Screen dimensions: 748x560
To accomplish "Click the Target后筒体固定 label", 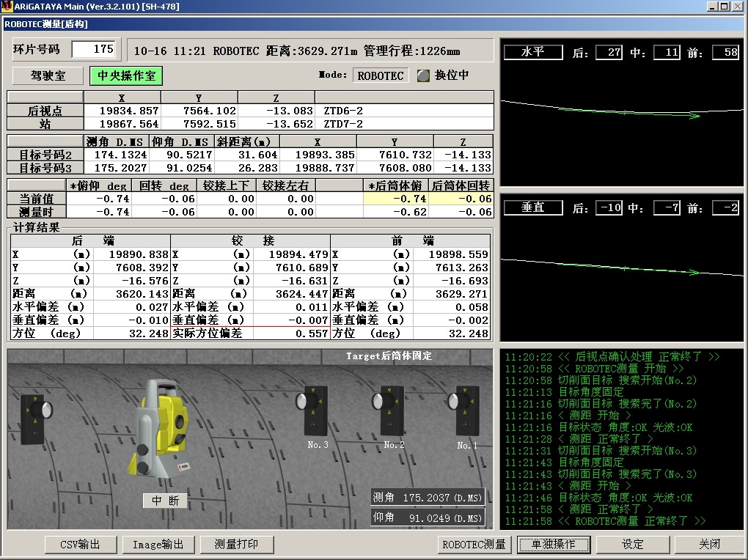I will click(x=389, y=355).
